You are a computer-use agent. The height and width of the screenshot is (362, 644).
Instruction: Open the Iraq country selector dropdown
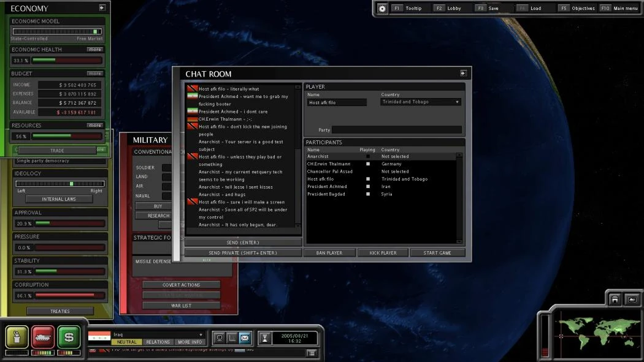point(158,334)
